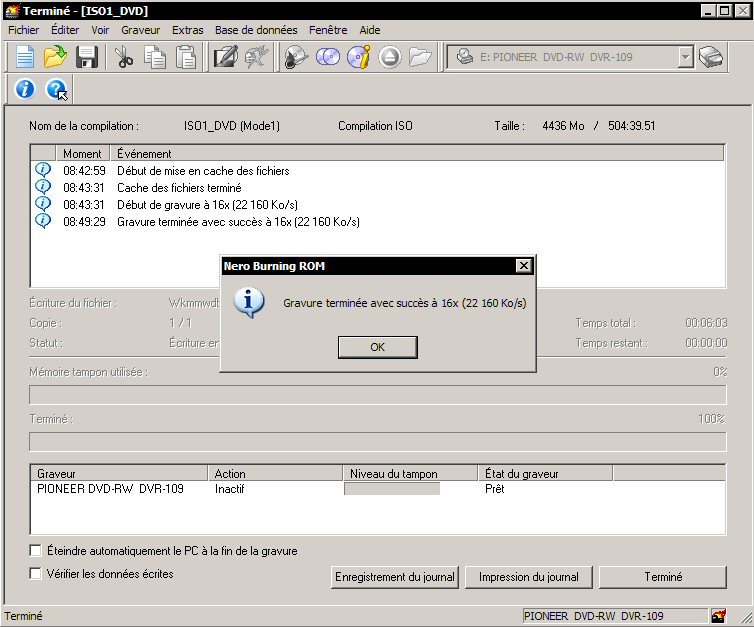Click the 4436 Mo size value
The image size is (754, 627).
pos(563,125)
